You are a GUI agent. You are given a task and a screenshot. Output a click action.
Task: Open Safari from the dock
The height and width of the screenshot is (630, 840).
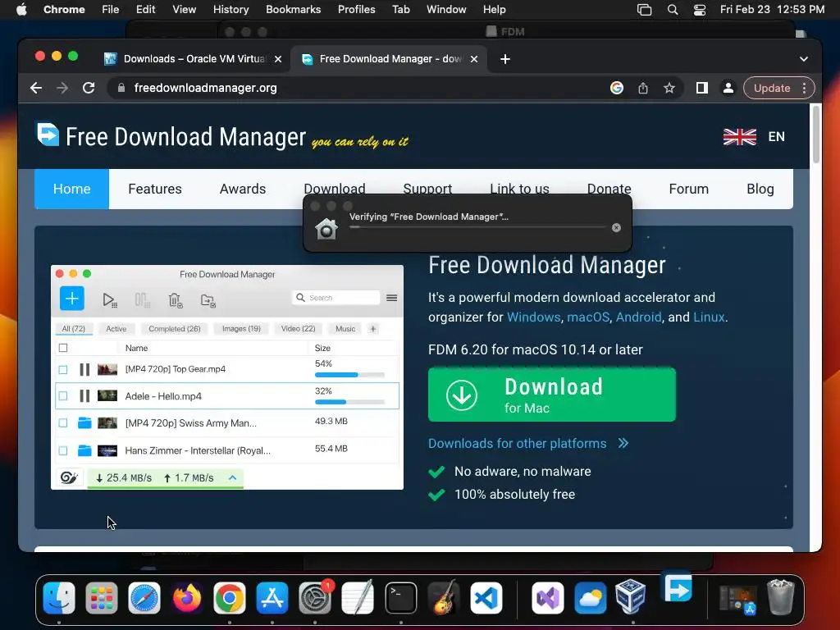tap(144, 597)
